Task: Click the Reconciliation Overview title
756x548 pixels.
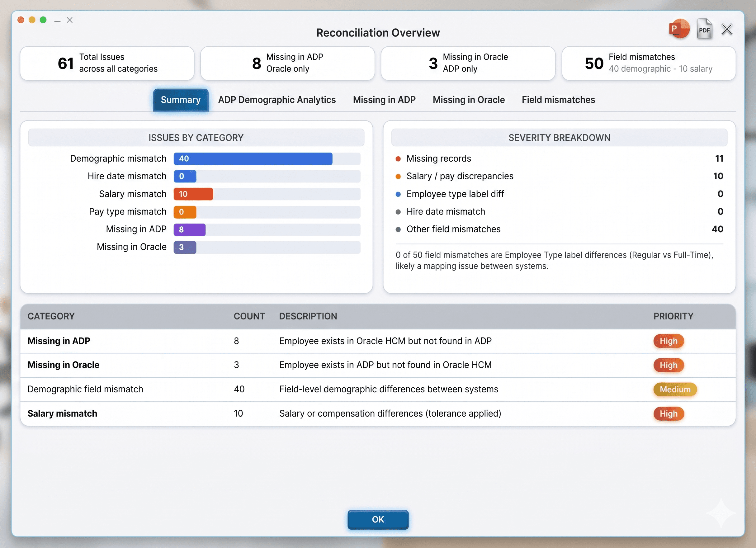Action: pos(378,33)
